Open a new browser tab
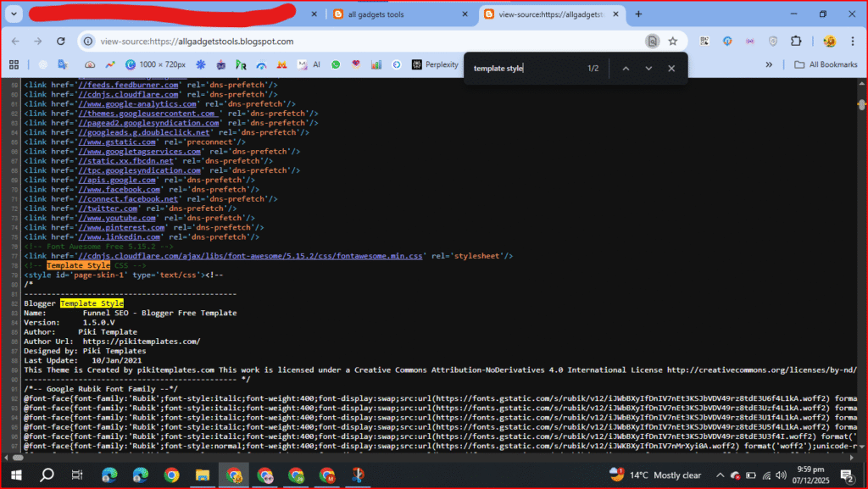868x489 pixels. coord(638,14)
